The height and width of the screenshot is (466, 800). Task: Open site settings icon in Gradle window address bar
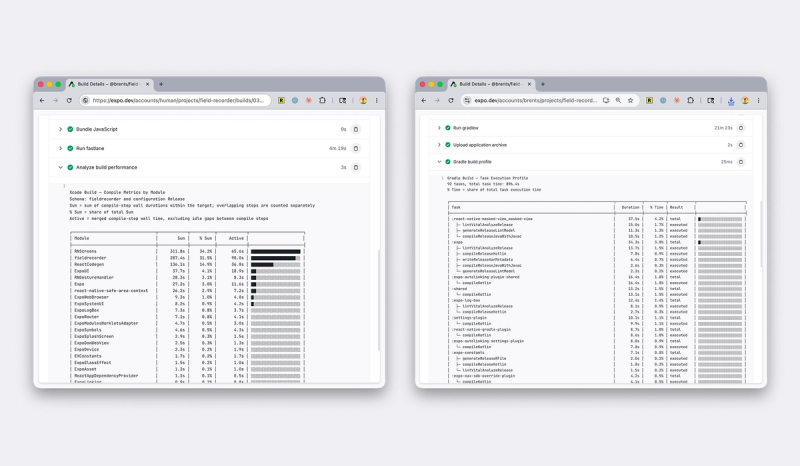pyautogui.click(x=467, y=101)
